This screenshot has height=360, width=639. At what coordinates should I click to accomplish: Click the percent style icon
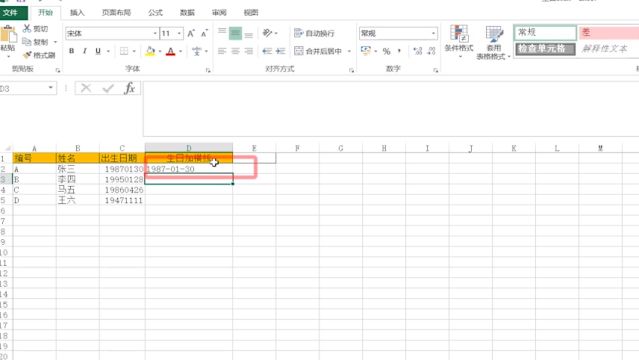[x=386, y=51]
